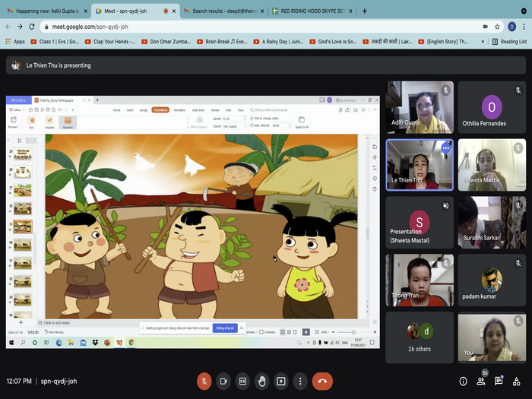Expand hidden bookmarks chevron
The width and height of the screenshot is (532, 399).
[x=483, y=41]
